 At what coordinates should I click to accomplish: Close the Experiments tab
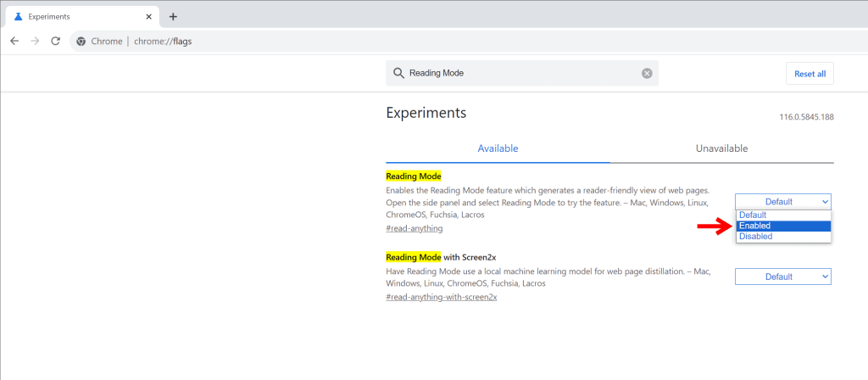coord(149,16)
